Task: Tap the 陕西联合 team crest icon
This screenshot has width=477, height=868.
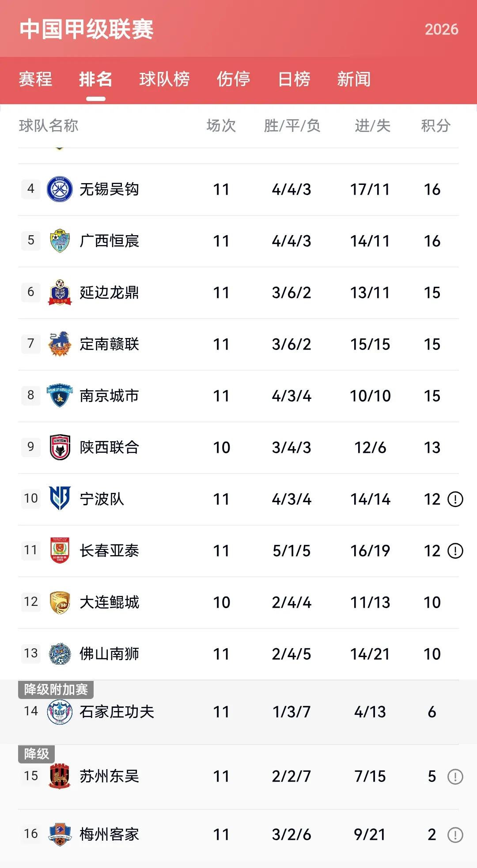Action: tap(60, 447)
